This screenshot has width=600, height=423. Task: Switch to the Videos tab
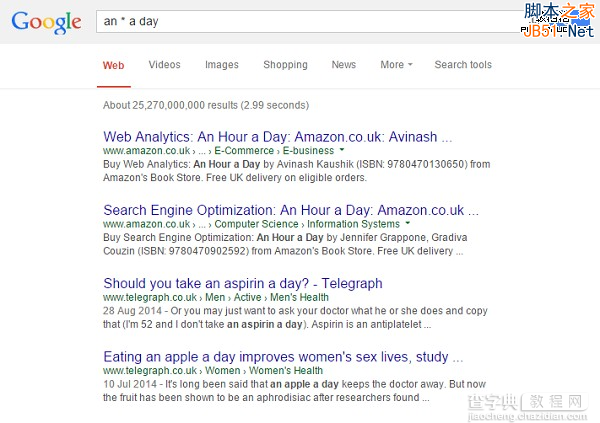pyautogui.click(x=165, y=65)
